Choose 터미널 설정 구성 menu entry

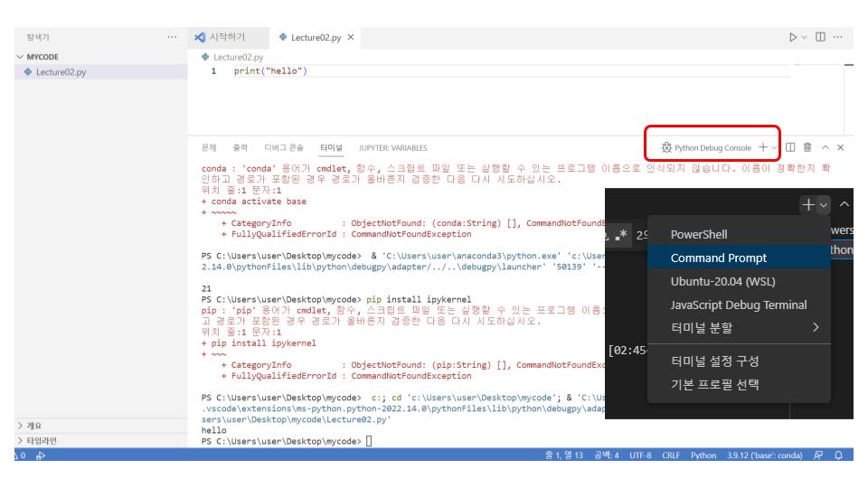pos(739,361)
